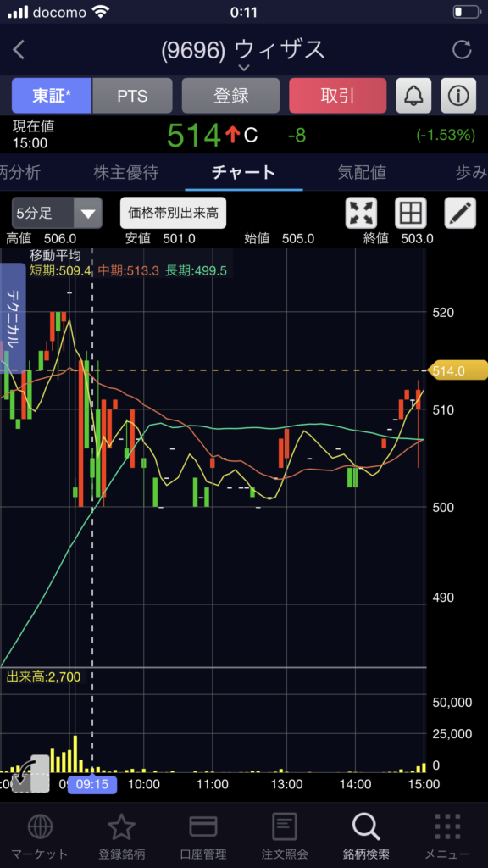
Task: Open the 株主優待 tab
Action: [x=126, y=173]
